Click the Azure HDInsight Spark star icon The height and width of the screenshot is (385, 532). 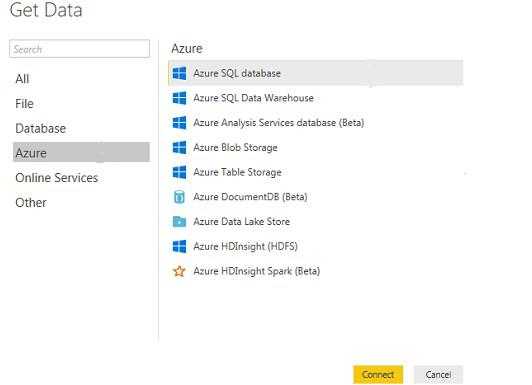point(179,271)
